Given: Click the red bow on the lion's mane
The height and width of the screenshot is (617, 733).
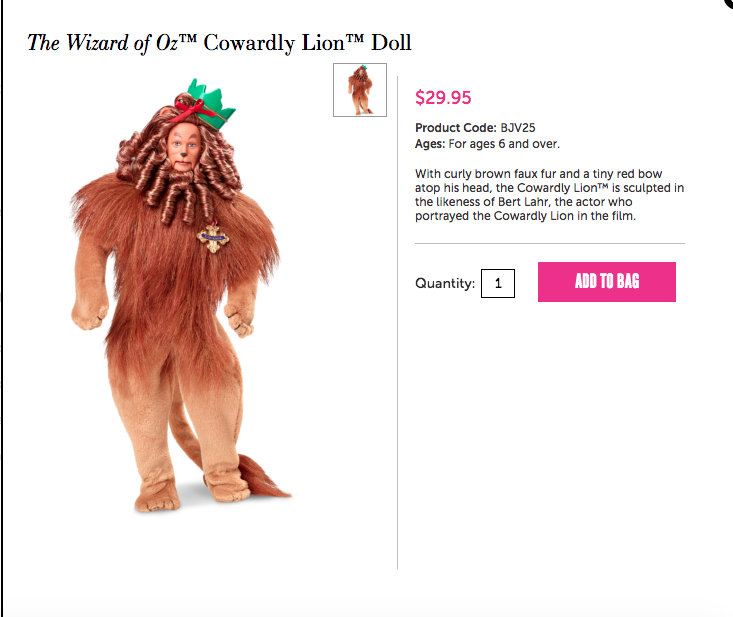Looking at the screenshot, I should [192, 110].
